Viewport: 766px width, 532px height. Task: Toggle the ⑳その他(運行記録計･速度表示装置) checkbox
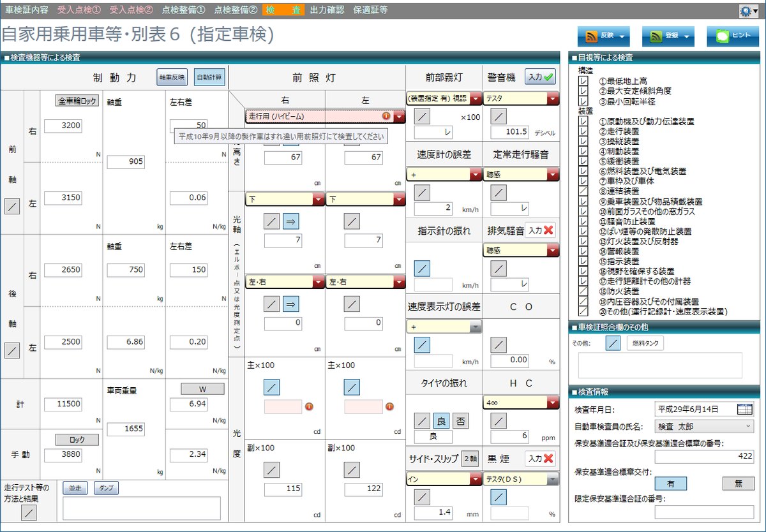coord(583,311)
